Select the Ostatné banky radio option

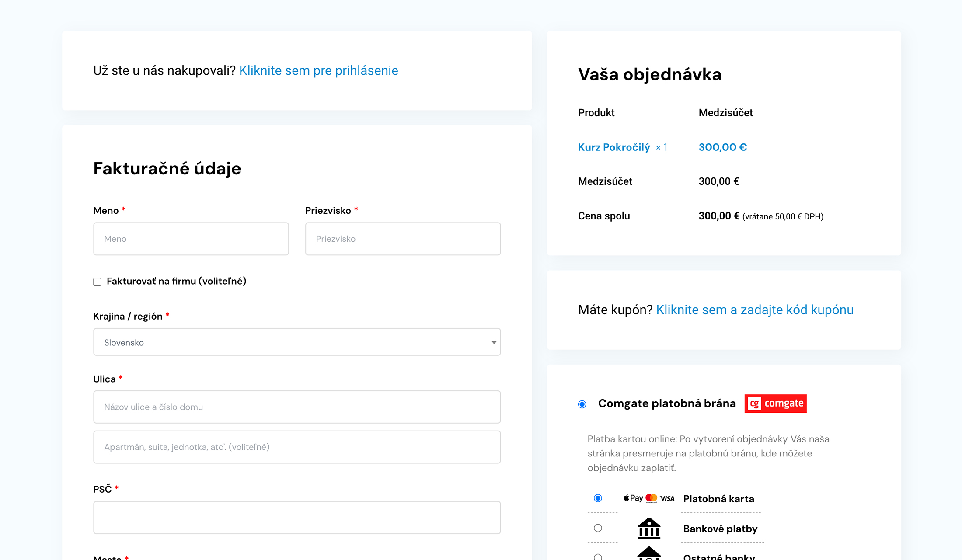coord(598,557)
